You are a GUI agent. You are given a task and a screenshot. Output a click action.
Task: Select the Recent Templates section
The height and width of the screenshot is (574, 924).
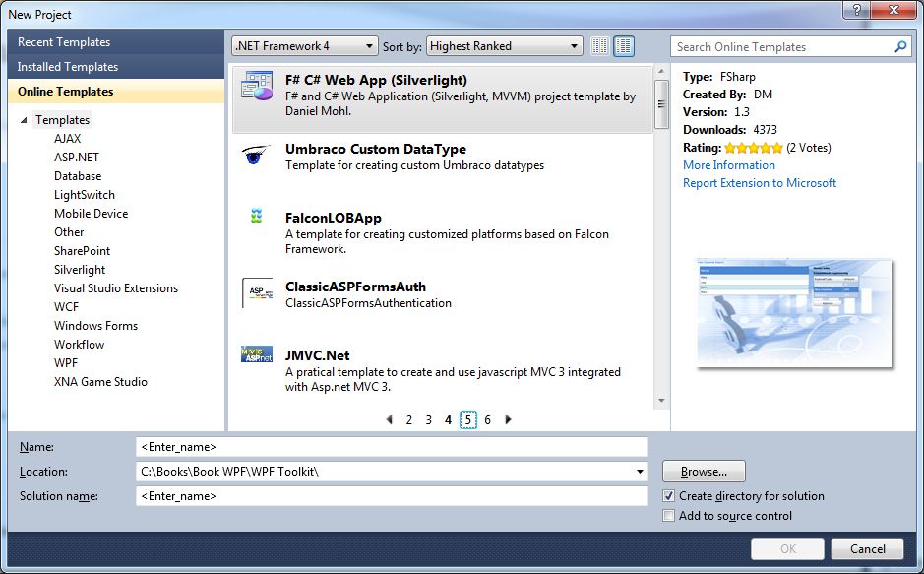(x=61, y=41)
